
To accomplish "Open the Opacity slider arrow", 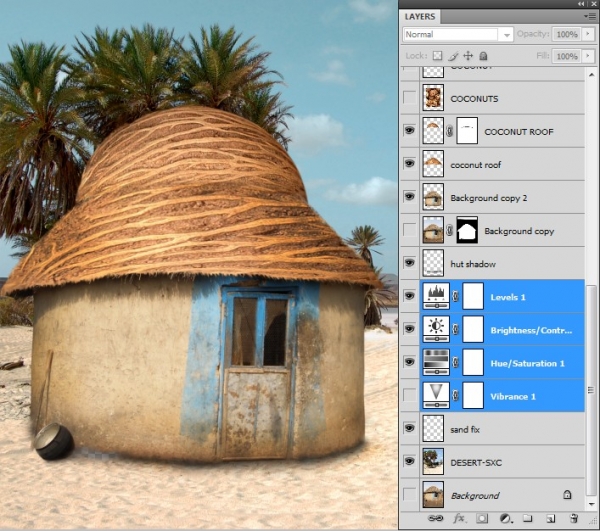I will [588, 34].
